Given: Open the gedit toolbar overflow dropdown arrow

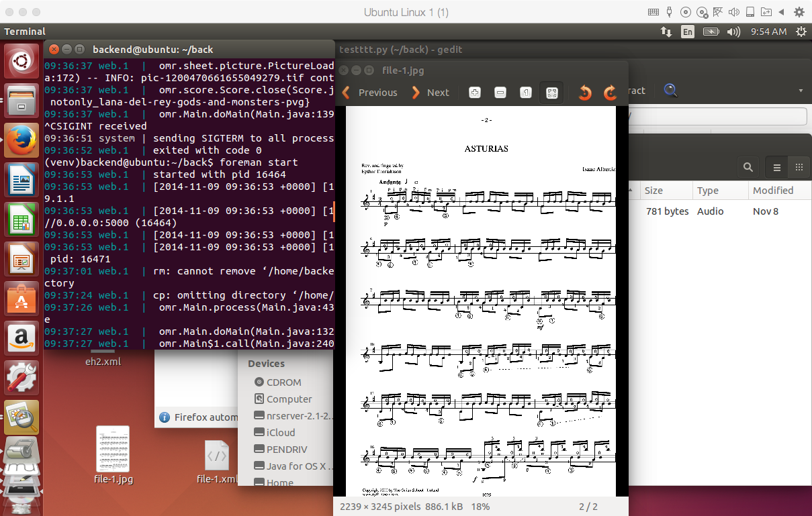Looking at the screenshot, I should pos(801,91).
